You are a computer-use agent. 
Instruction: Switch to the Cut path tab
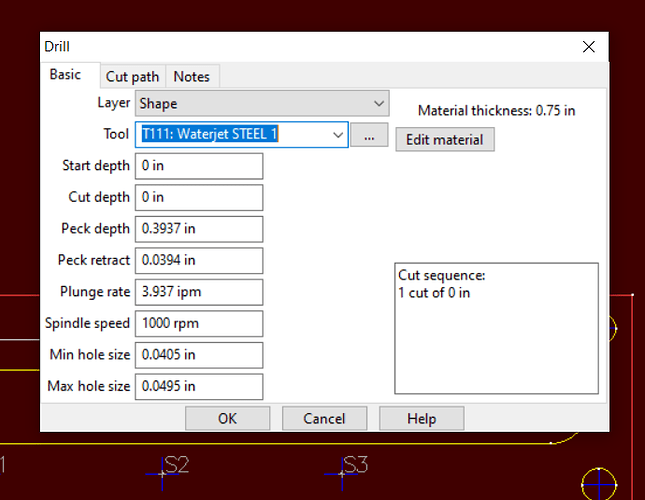tap(132, 77)
